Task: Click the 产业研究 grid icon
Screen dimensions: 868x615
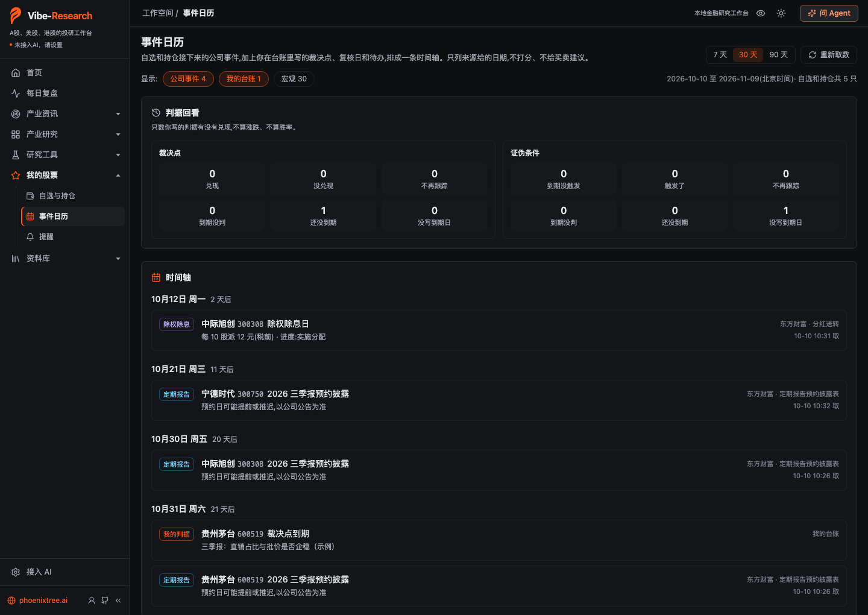Action: (16, 134)
